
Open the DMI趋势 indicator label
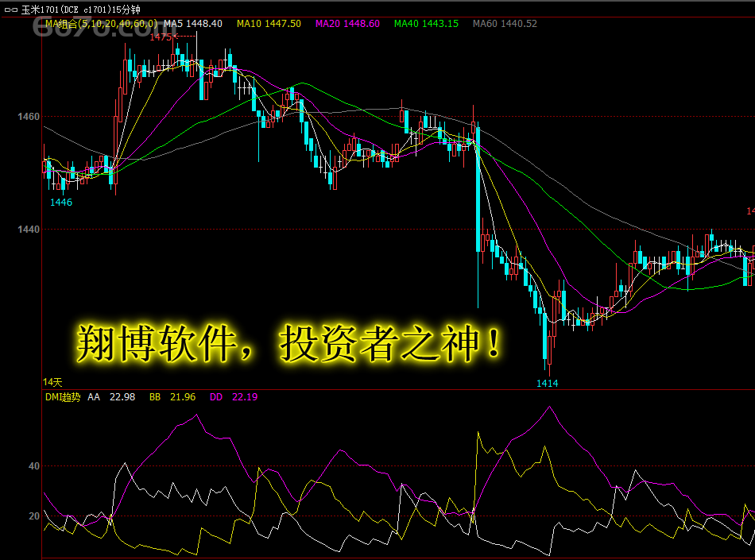63,397
